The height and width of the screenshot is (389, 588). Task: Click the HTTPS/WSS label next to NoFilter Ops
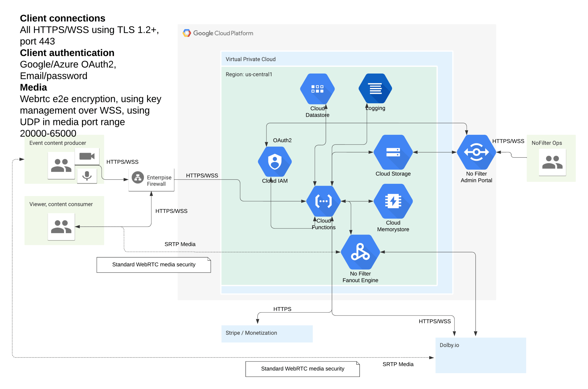(508, 141)
